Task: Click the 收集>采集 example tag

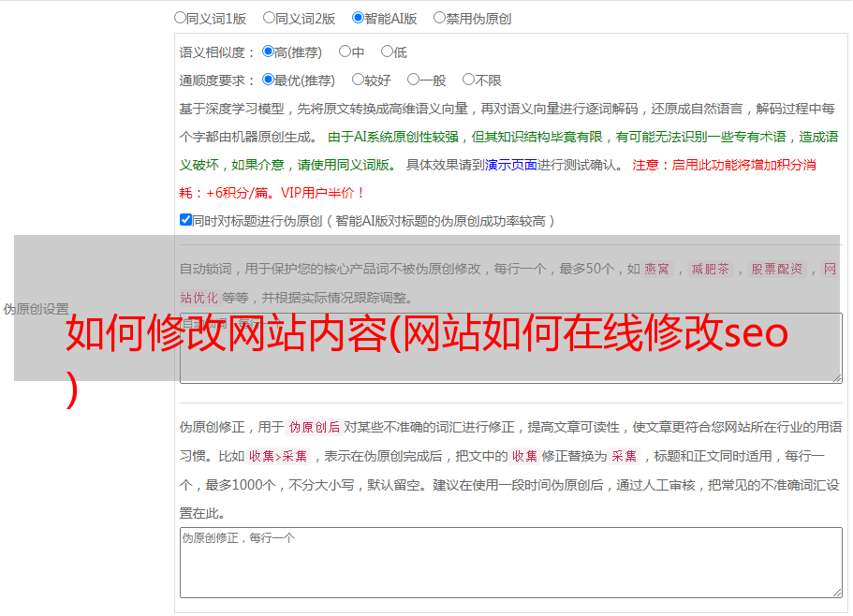Action: (x=278, y=456)
